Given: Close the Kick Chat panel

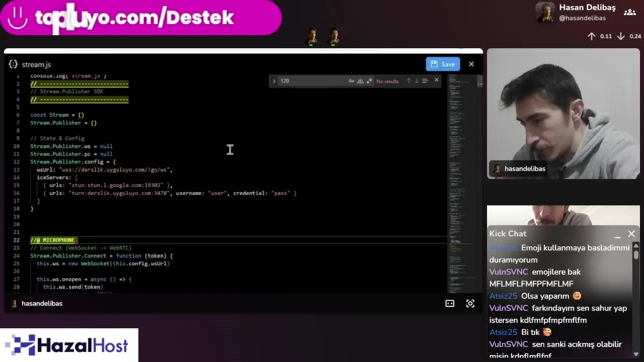Looking at the screenshot, I should (x=631, y=234).
